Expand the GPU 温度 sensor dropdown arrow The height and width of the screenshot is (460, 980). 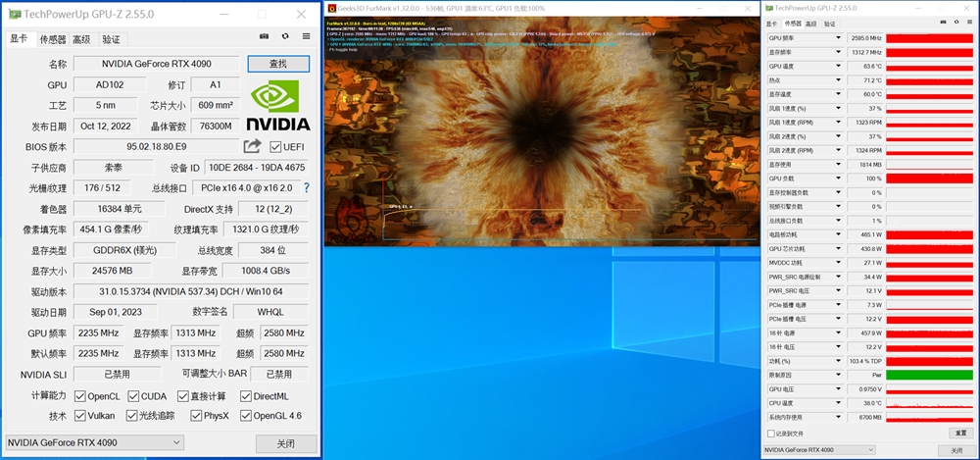point(838,66)
